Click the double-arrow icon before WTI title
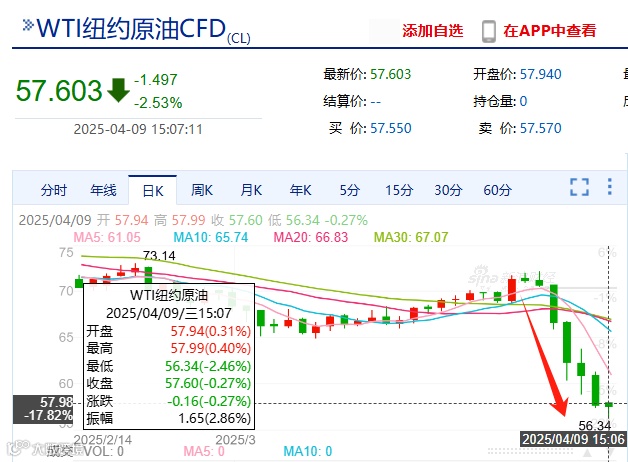The width and height of the screenshot is (628, 462). click(x=28, y=25)
